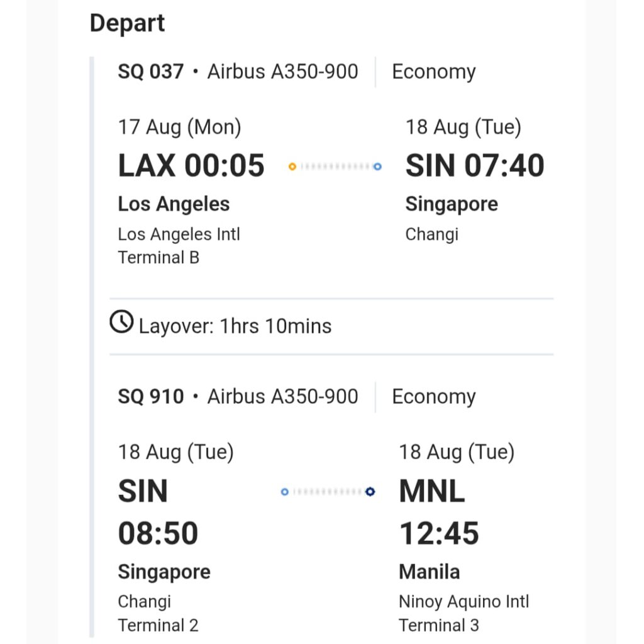Tap the MNL airport code
The height and width of the screenshot is (644, 644).
coord(432,491)
